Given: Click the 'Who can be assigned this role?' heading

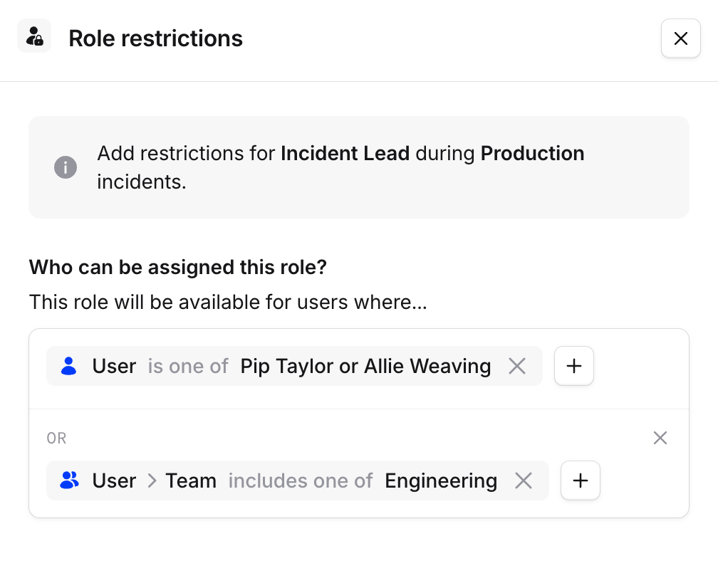Looking at the screenshot, I should (177, 267).
